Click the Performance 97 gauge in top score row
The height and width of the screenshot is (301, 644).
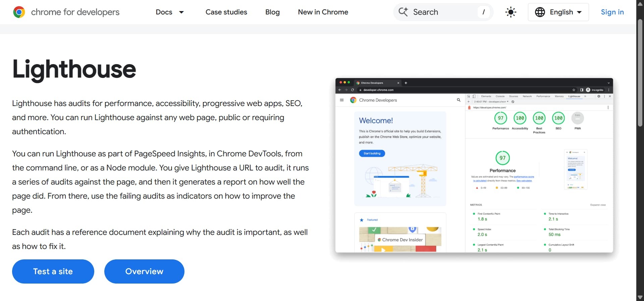[x=501, y=118]
